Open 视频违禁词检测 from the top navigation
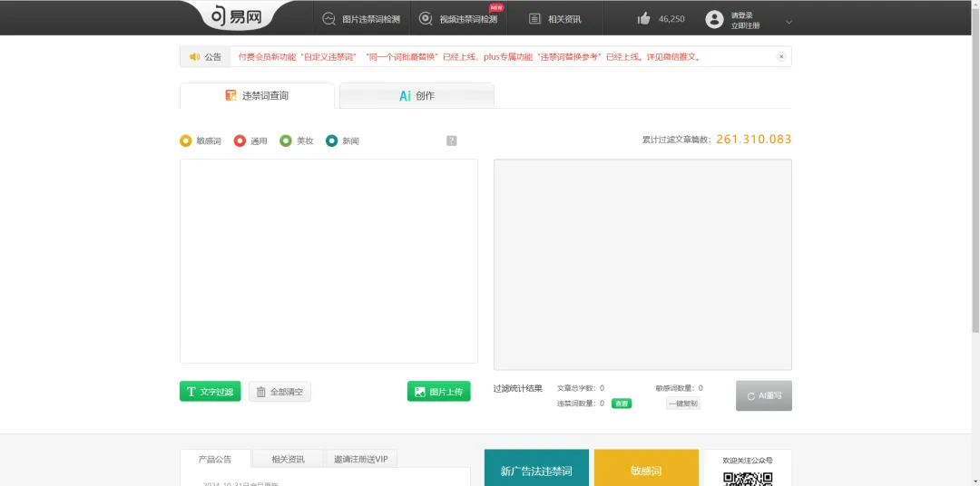Image resolution: width=980 pixels, height=486 pixels. 458,19
